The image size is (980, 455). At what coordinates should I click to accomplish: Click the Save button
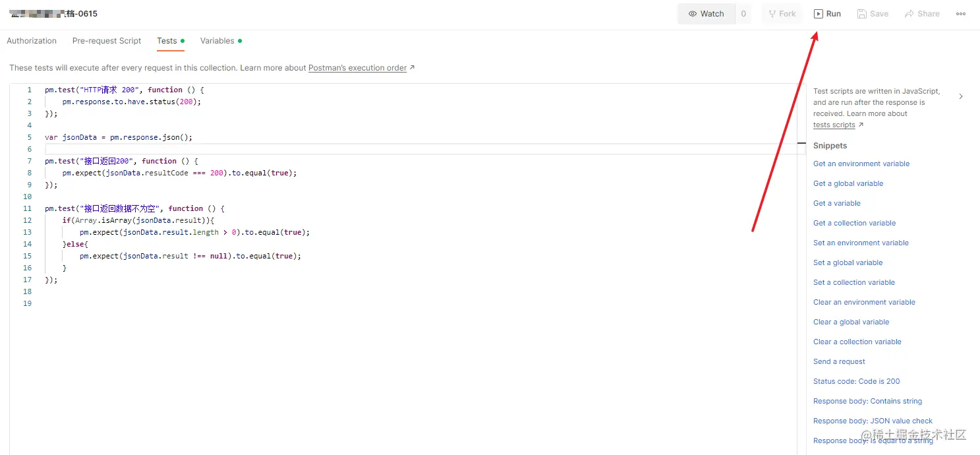pyautogui.click(x=873, y=14)
